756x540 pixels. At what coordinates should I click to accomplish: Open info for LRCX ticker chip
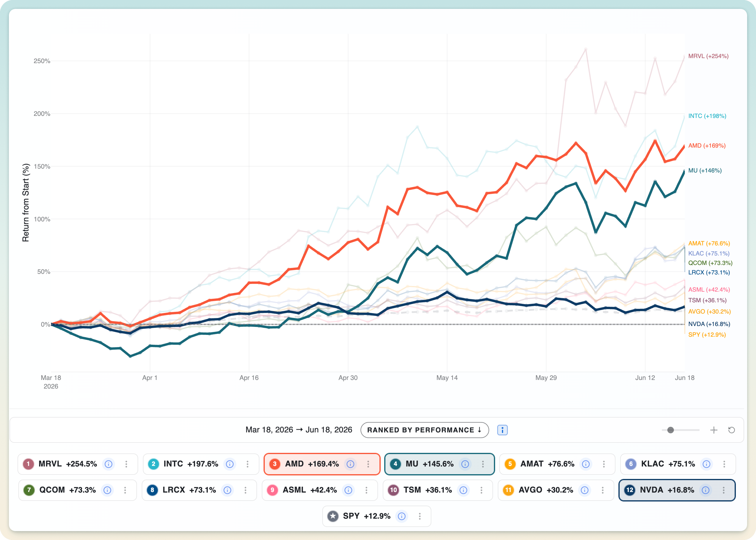coord(227,490)
